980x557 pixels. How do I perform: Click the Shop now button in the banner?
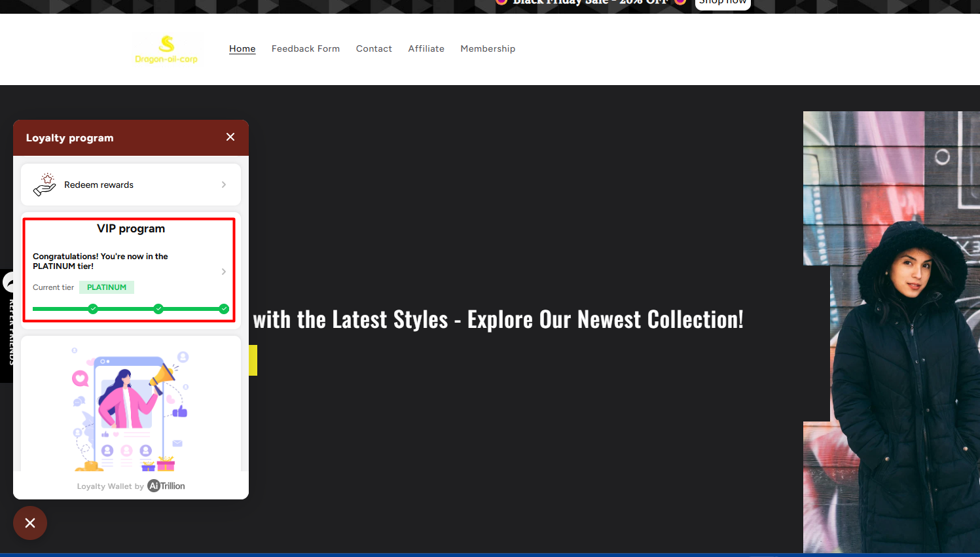[x=723, y=3]
